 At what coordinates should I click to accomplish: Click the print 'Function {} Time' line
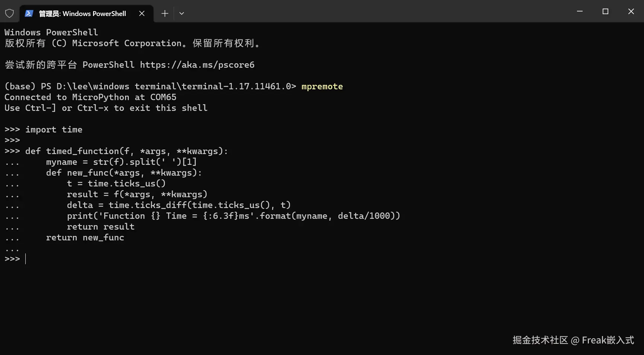233,216
